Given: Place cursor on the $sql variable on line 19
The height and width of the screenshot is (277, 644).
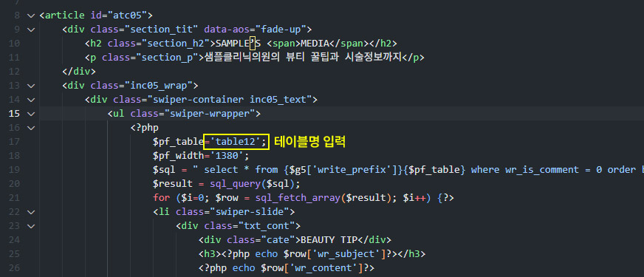Looking at the screenshot, I should (x=164, y=170).
